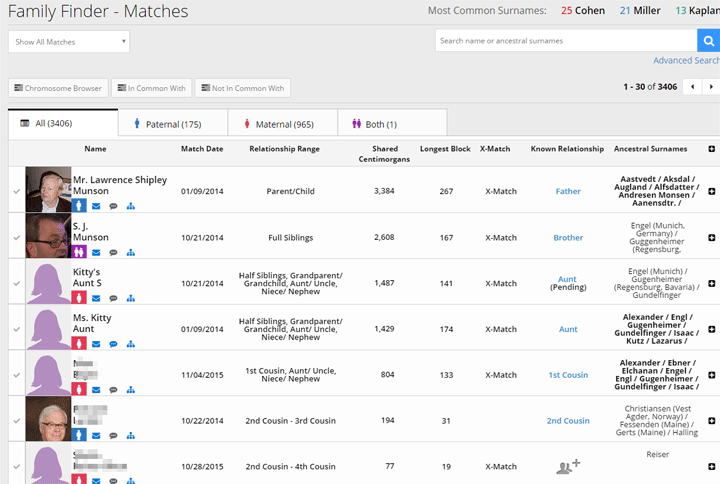Click the name or ancestral surnames search field
The width and height of the screenshot is (720, 484).
tap(566, 41)
